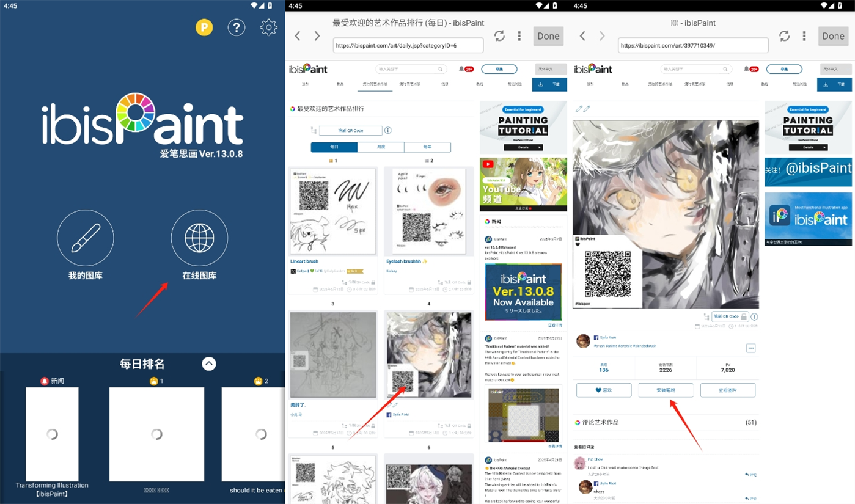Viewport: 855px width, 504px height.
Task: Open the 'Eyelash brushhh' title link
Action: [406, 261]
